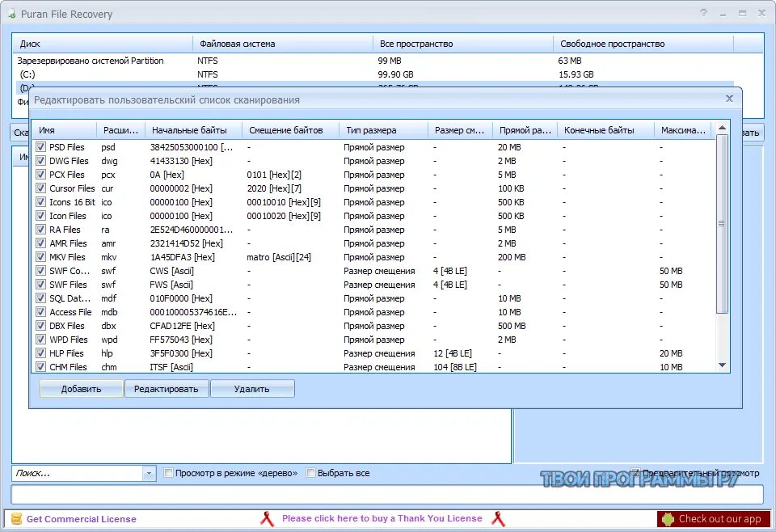Screen dimensions: 776x532
Task: Toggle the Icon Files checkbox
Action: [40, 216]
